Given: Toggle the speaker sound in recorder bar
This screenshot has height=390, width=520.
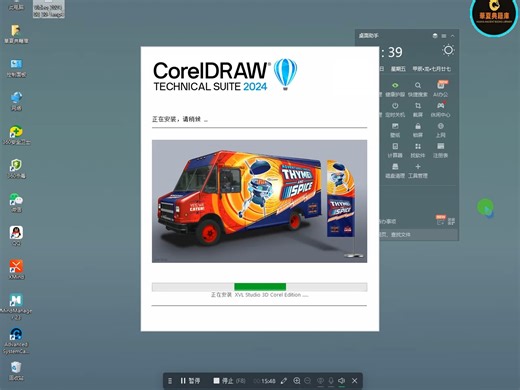Looking at the screenshot, I should [x=342, y=380].
